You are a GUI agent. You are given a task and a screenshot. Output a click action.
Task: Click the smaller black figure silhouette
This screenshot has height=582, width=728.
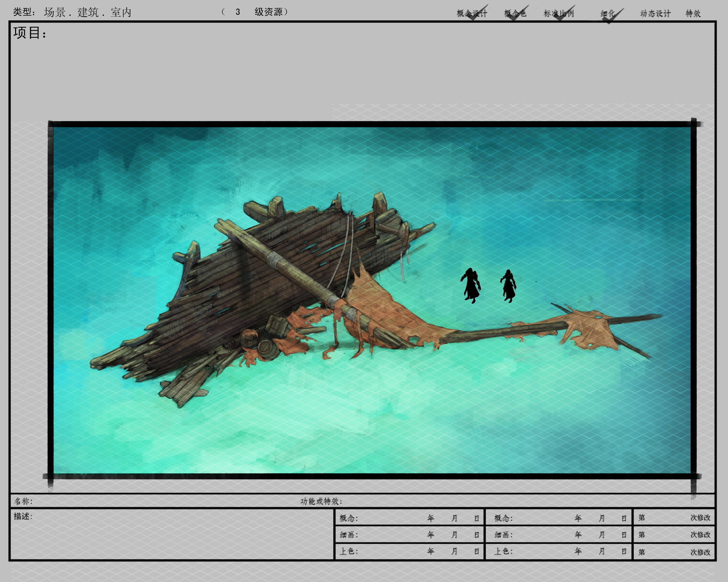point(509,286)
